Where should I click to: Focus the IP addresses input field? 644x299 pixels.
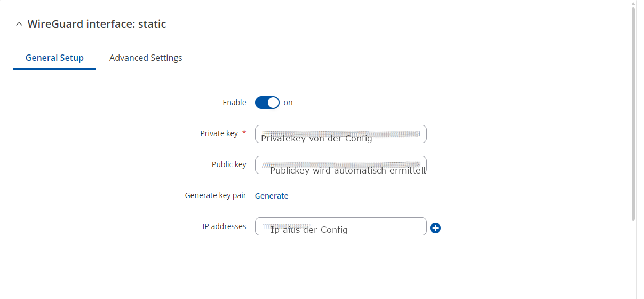pos(340,226)
